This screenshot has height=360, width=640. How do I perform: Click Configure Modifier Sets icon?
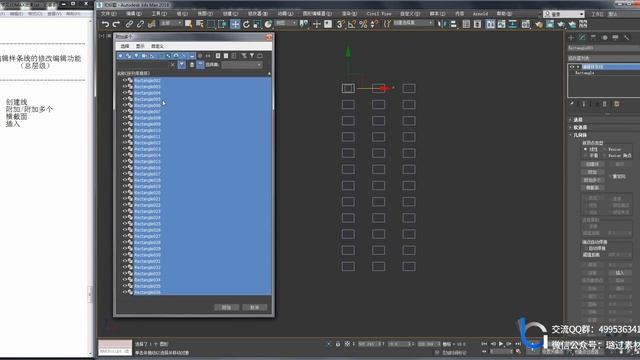pos(617,104)
